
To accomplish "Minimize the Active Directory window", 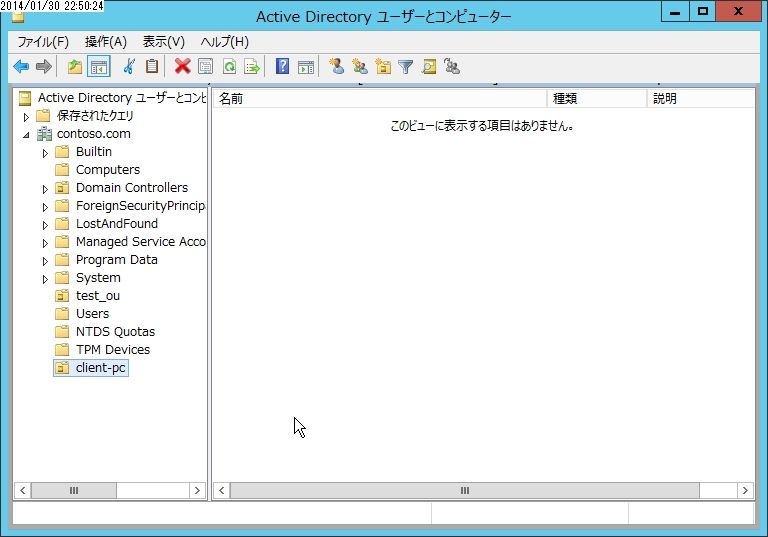I will pos(675,11).
